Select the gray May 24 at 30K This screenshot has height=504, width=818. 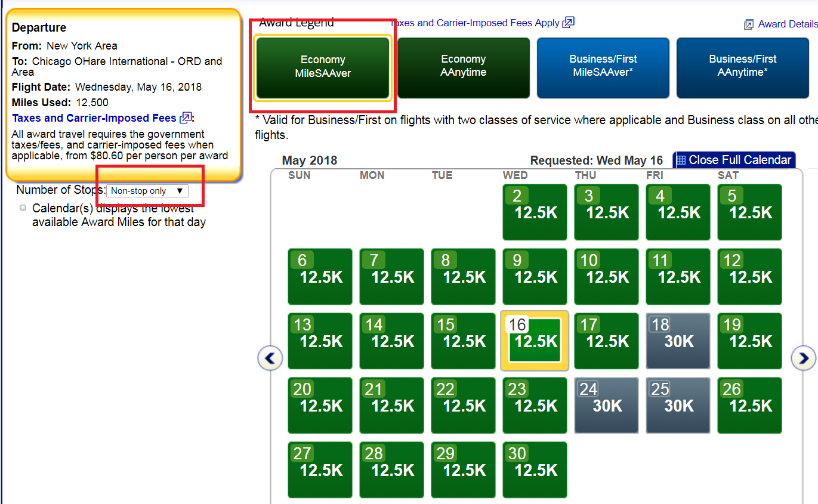(607, 405)
